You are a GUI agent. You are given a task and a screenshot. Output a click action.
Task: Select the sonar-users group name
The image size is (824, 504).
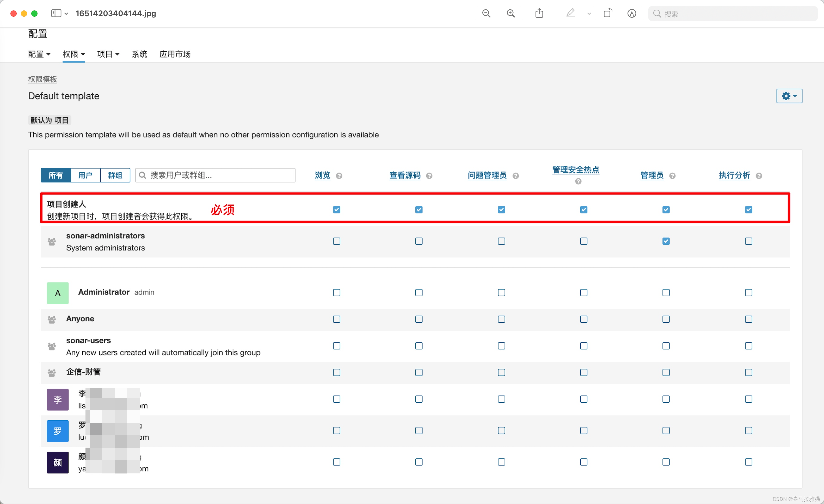(88, 340)
